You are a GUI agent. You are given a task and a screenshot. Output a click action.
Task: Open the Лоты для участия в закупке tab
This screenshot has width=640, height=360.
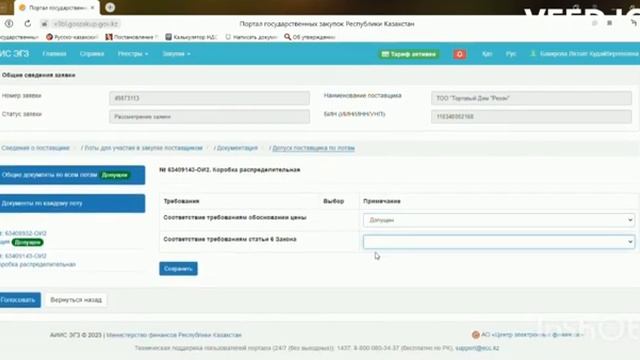click(x=143, y=148)
